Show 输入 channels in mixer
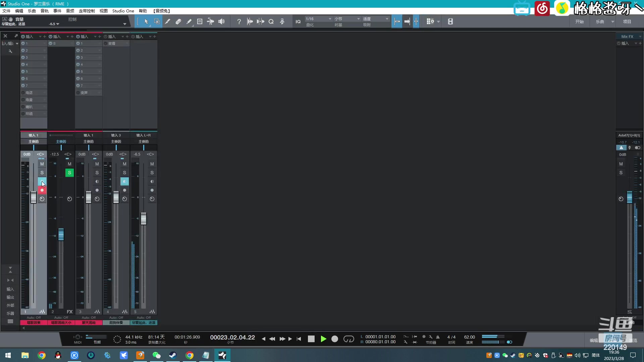This screenshot has height=362, width=644. pyautogui.click(x=10, y=289)
